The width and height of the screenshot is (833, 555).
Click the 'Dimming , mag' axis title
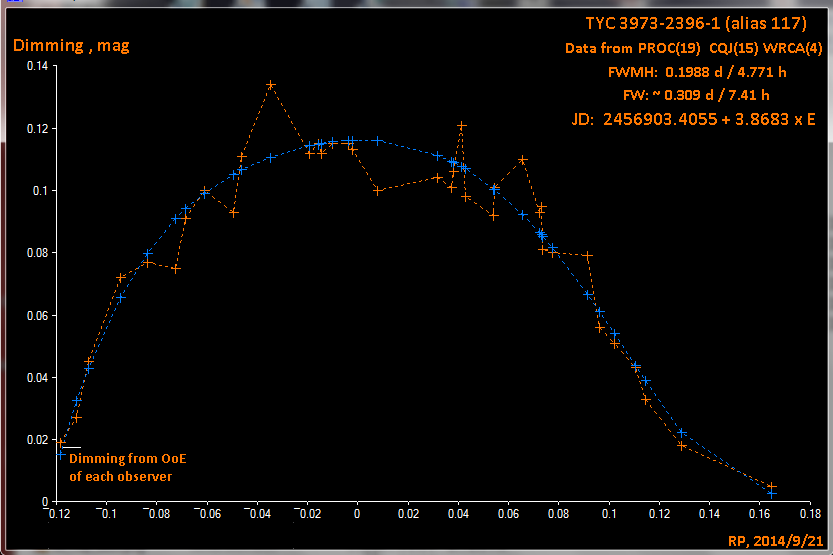(70, 45)
